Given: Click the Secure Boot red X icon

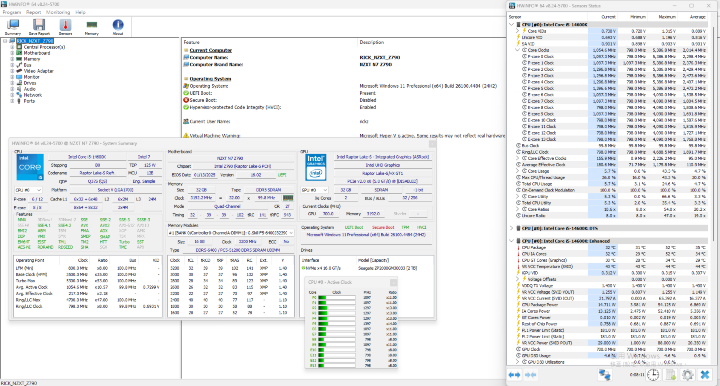Looking at the screenshot, I should pyautogui.click(x=186, y=100).
